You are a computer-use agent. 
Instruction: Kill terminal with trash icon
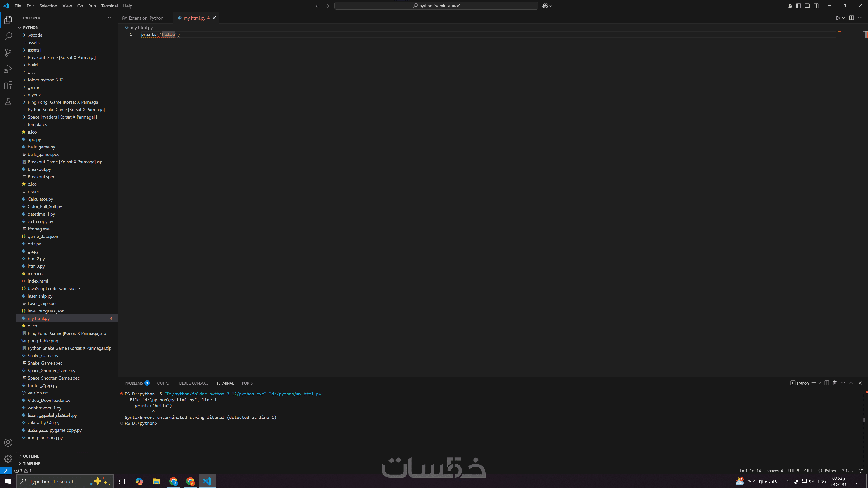pyautogui.click(x=835, y=383)
